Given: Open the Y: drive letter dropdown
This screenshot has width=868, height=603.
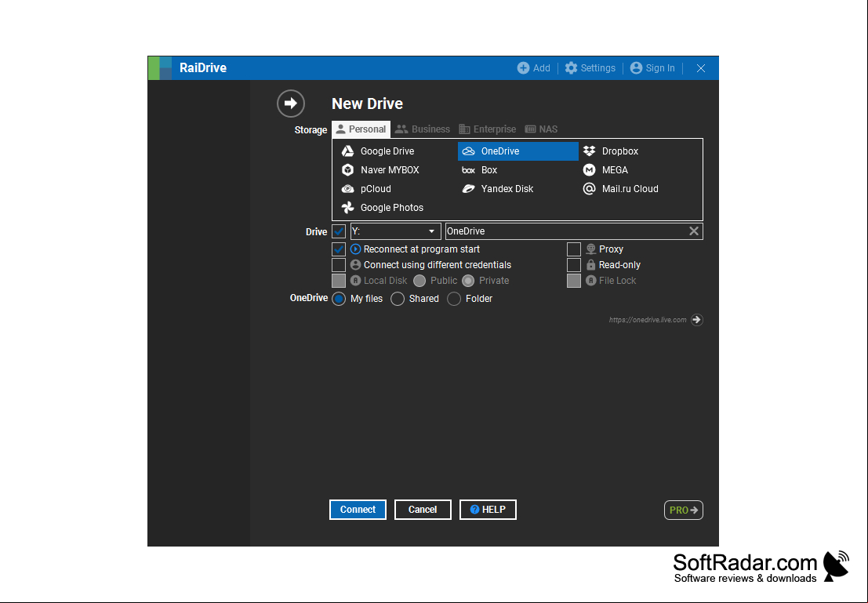Looking at the screenshot, I should [395, 231].
